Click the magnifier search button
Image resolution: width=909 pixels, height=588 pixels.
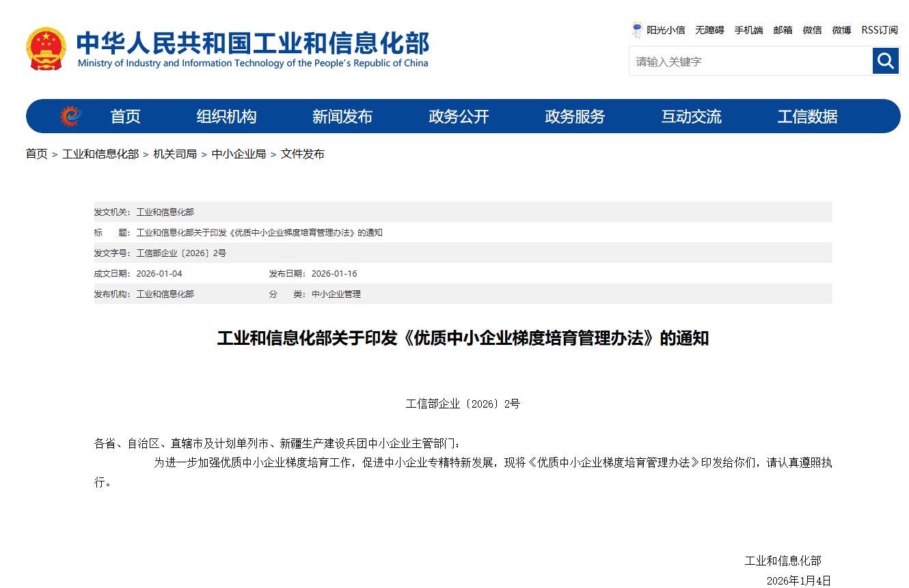[885, 61]
